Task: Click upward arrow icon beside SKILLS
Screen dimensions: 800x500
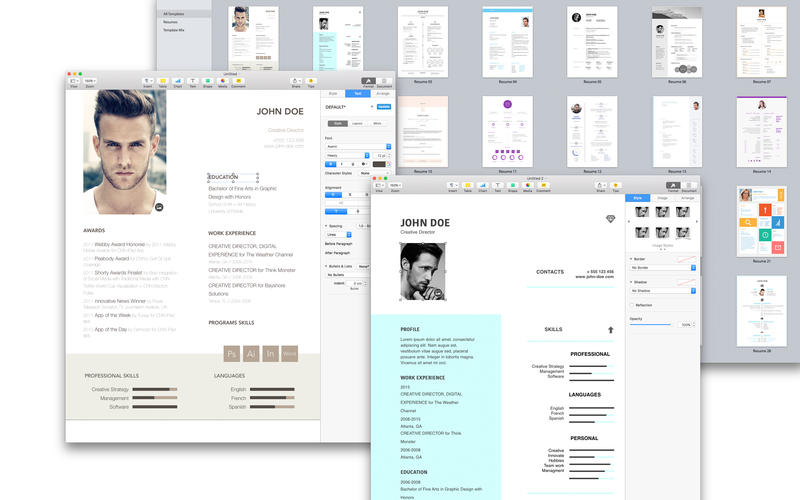Action: 611,330
